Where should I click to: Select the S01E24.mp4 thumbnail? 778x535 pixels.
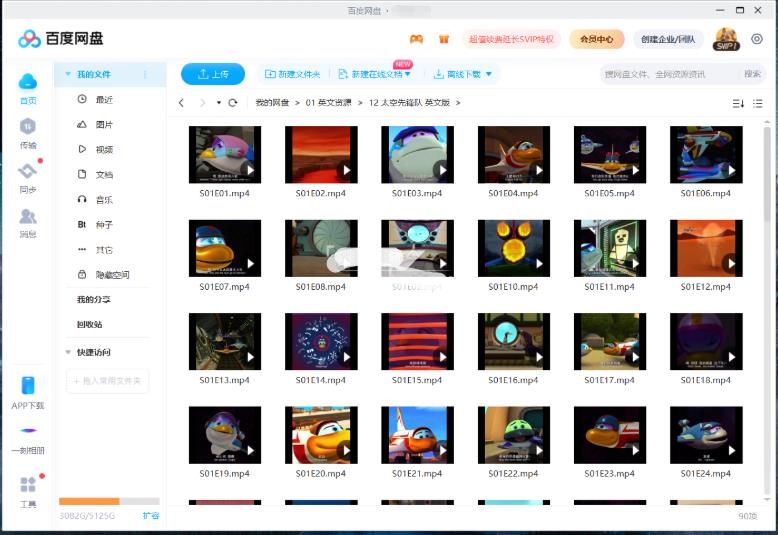coord(706,435)
